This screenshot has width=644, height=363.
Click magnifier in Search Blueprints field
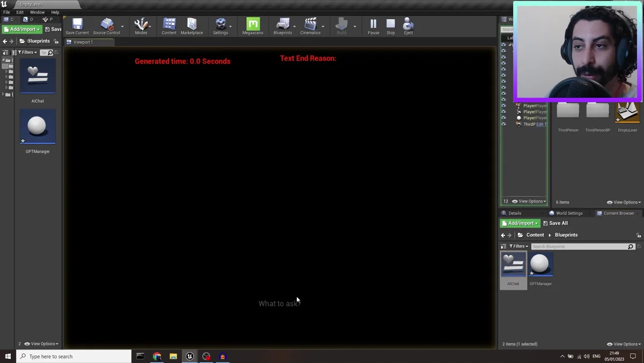pyautogui.click(x=631, y=246)
